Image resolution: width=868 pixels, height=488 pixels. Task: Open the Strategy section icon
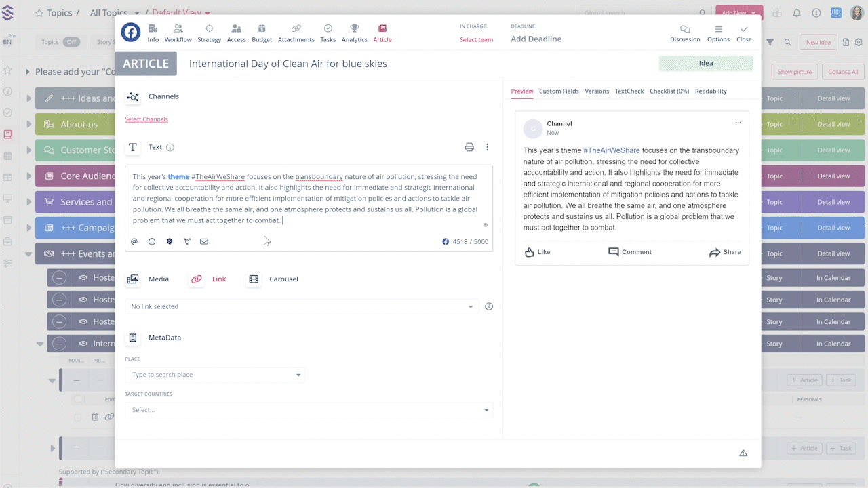coord(209,29)
